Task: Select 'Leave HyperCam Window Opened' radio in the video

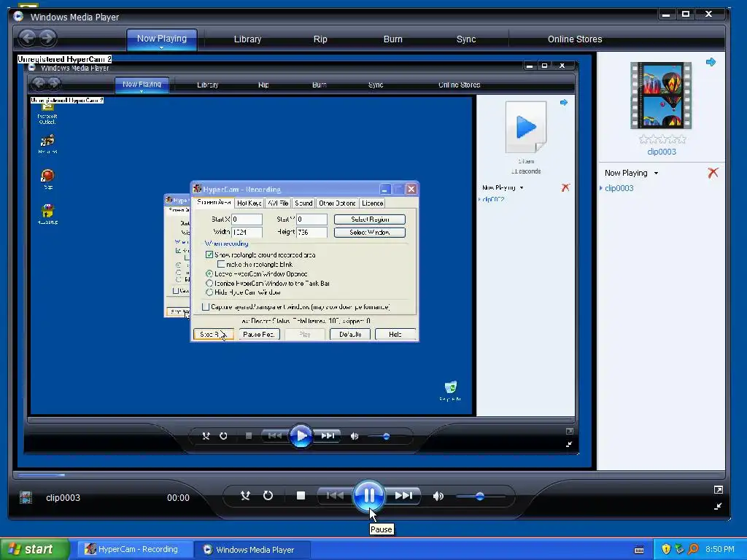Action: pos(209,274)
